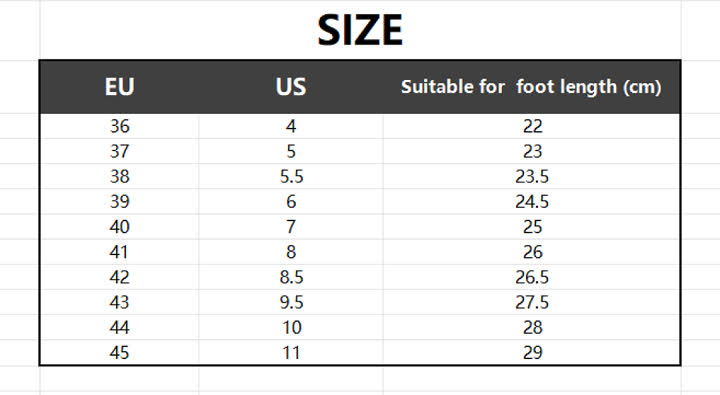Image resolution: width=720 pixels, height=395 pixels.
Task: Select the US column header
Action: click(x=291, y=87)
